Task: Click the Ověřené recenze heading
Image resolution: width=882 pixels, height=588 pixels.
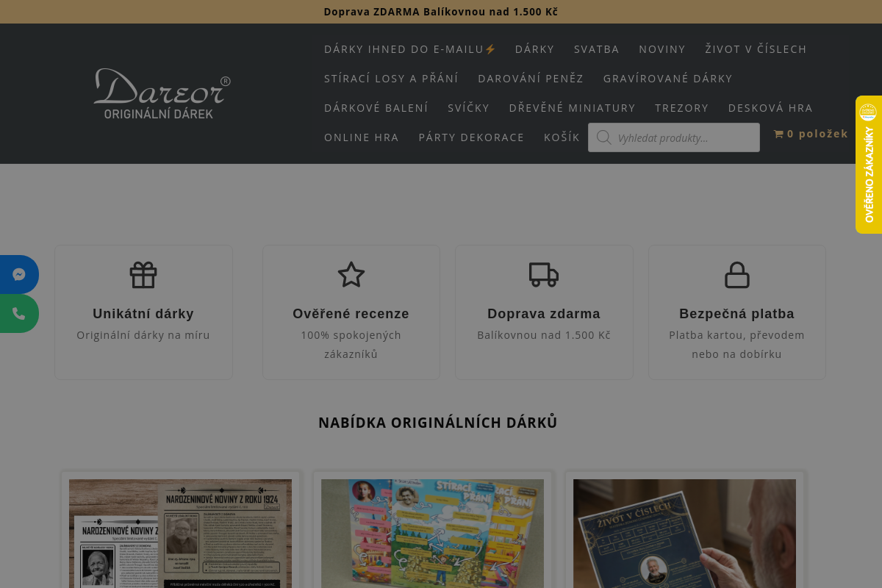Action: [x=351, y=314]
